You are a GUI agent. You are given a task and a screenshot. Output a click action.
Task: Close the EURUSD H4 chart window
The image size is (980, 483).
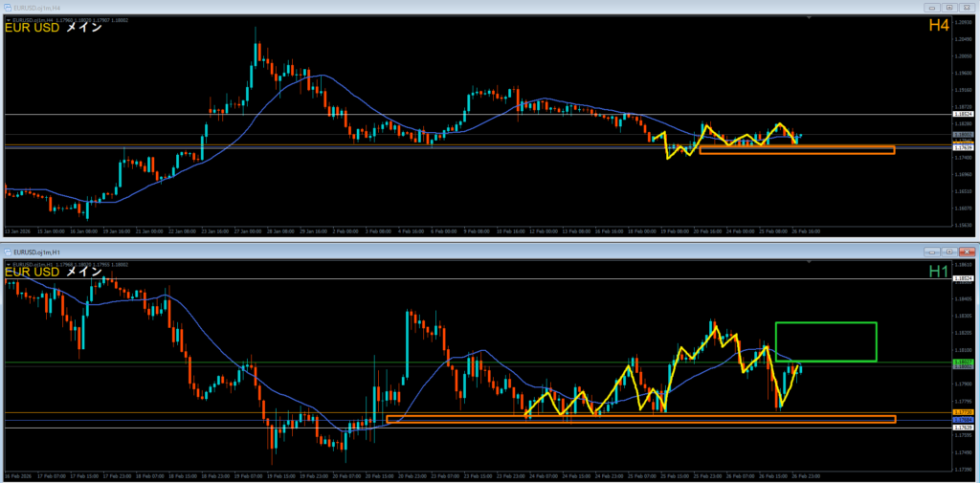tap(967, 8)
